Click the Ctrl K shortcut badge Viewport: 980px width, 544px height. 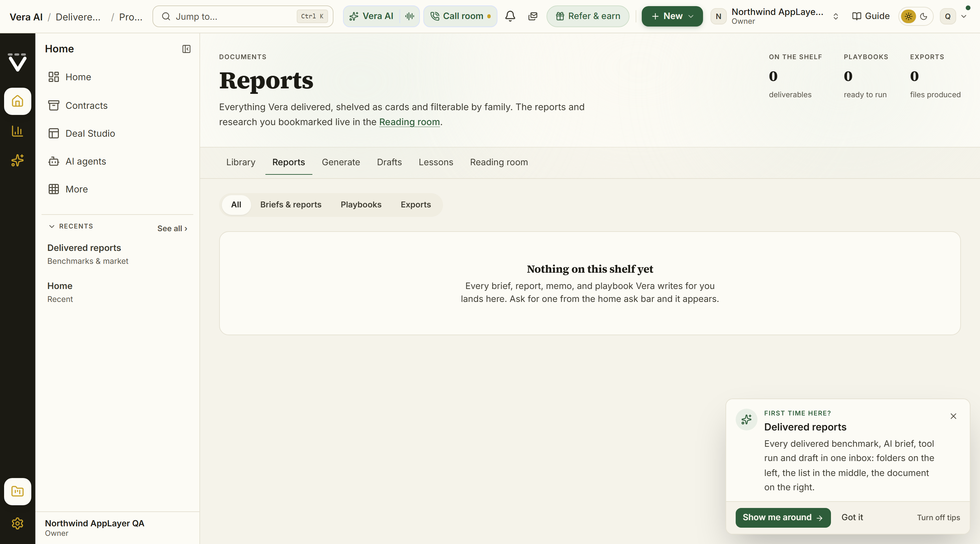click(x=312, y=16)
